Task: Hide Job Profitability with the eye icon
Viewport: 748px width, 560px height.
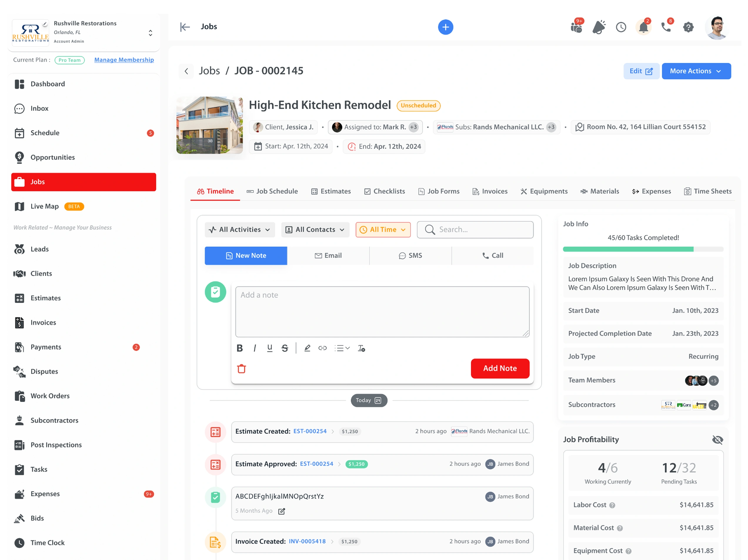Action: coord(717,440)
